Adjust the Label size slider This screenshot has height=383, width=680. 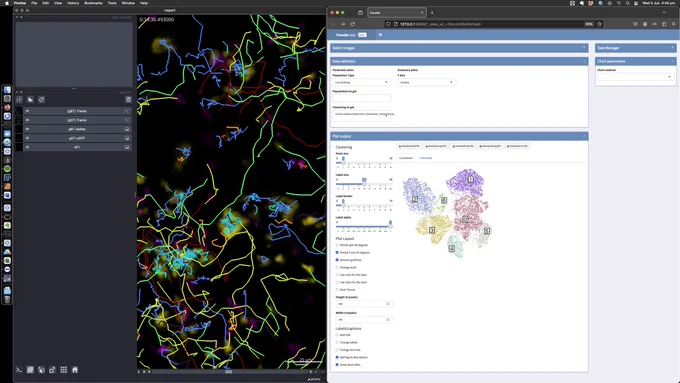coord(364,184)
